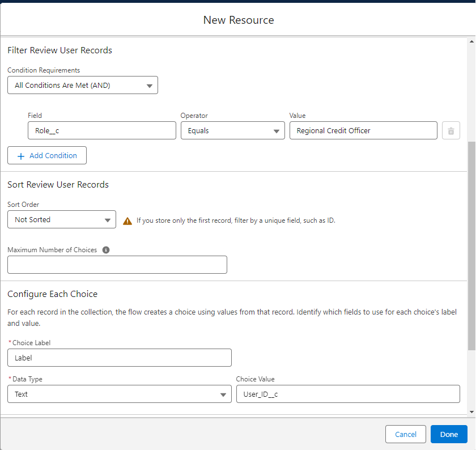Screen dimensions: 476x450
Task: Click the orange warning triangle icon
Action: click(127, 220)
